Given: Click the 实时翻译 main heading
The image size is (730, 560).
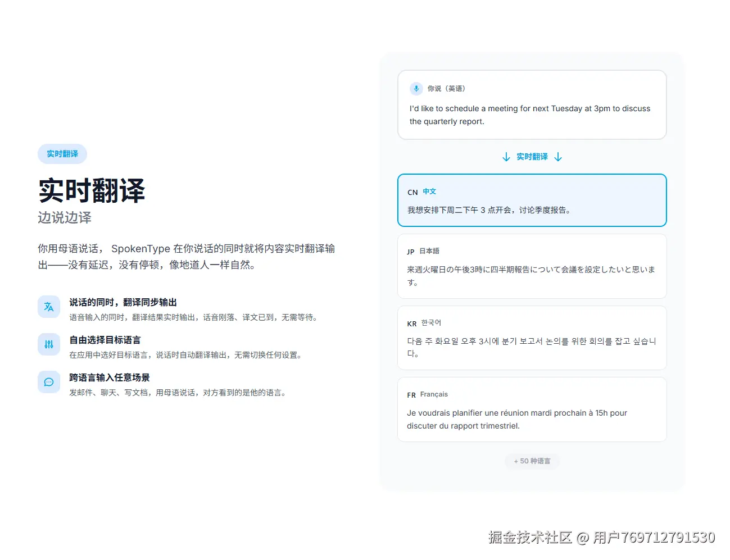Looking at the screenshot, I should (x=92, y=191).
